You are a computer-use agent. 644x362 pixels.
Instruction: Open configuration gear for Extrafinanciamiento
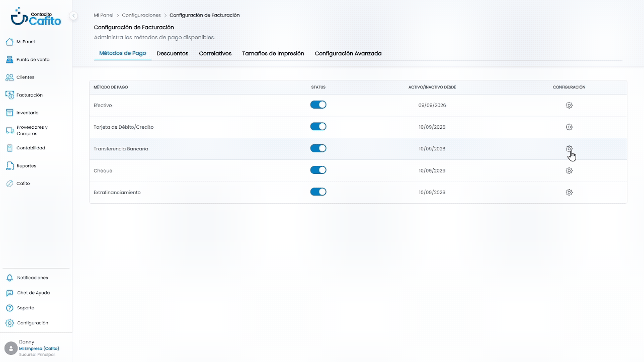(x=569, y=192)
